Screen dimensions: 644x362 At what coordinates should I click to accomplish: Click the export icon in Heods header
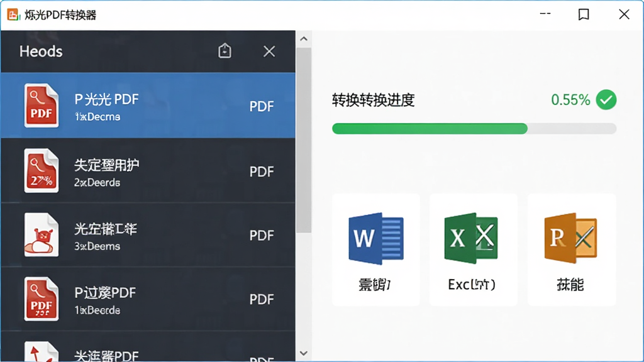point(225,51)
